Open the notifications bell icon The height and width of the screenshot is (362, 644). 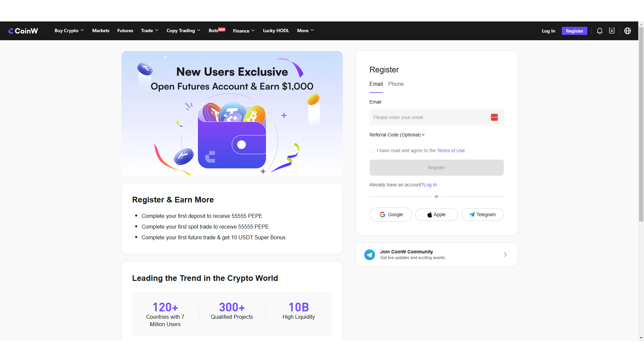coord(600,31)
